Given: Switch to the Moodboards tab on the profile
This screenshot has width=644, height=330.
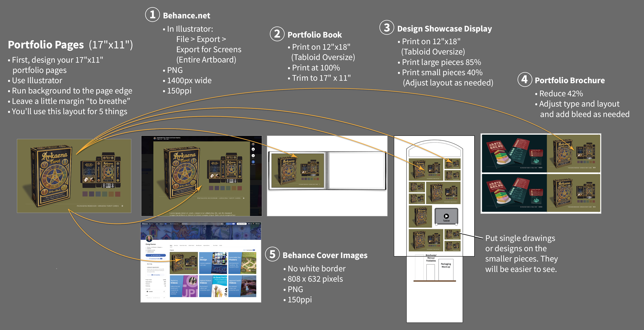Looking at the screenshot, I should coord(199,245).
